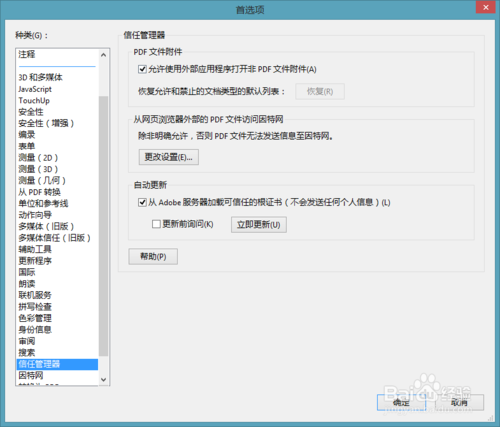The width and height of the screenshot is (500, 427).
Task: Select the 拼写检查 category
Action: point(57,307)
